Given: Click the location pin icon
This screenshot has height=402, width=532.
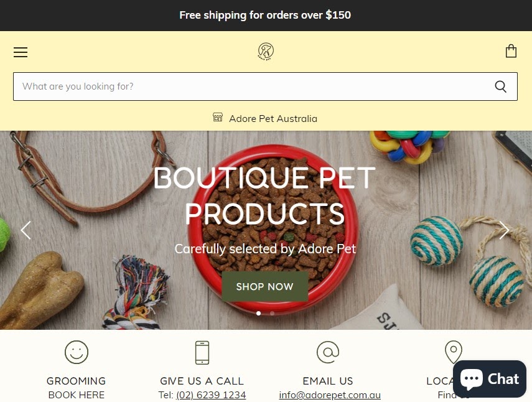Looking at the screenshot, I should point(453,352).
